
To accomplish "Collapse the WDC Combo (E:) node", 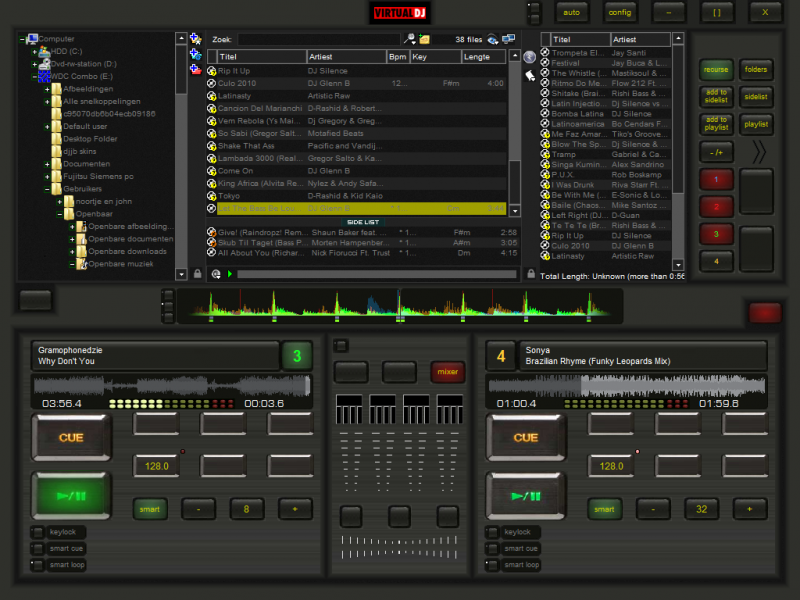I will [35, 77].
